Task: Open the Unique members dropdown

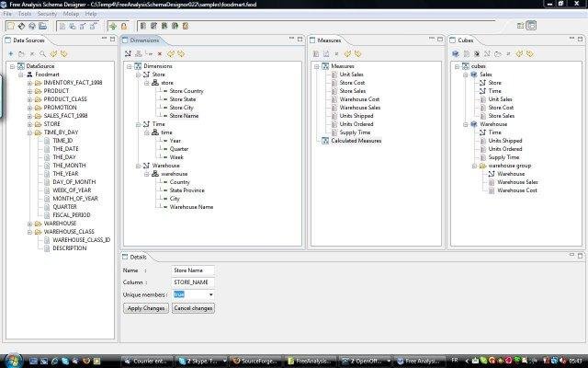Action: (x=211, y=294)
